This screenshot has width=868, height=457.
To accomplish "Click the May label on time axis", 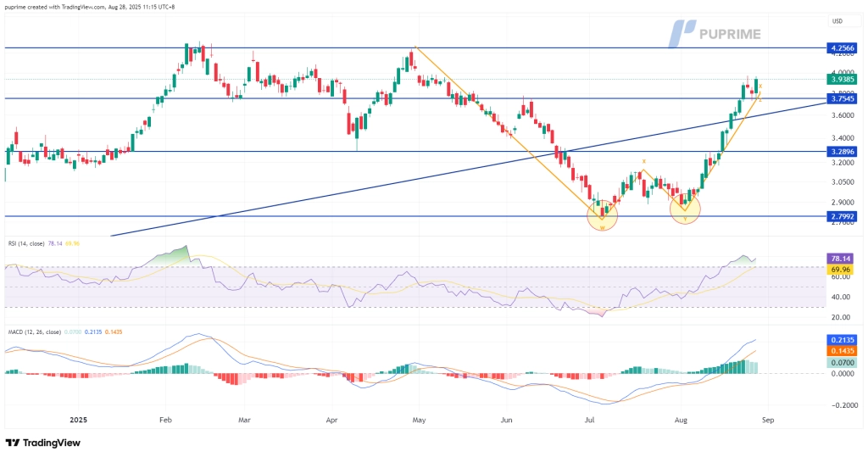I will tap(419, 420).
